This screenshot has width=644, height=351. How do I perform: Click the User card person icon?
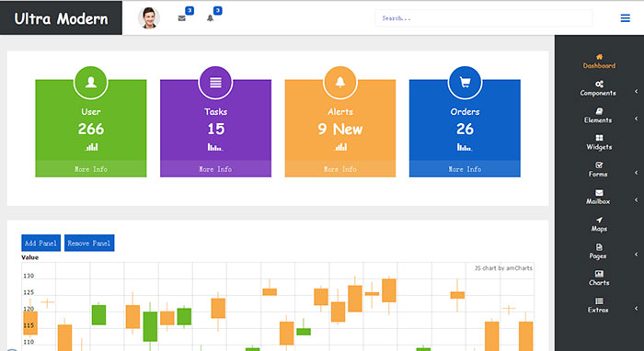pyautogui.click(x=91, y=83)
